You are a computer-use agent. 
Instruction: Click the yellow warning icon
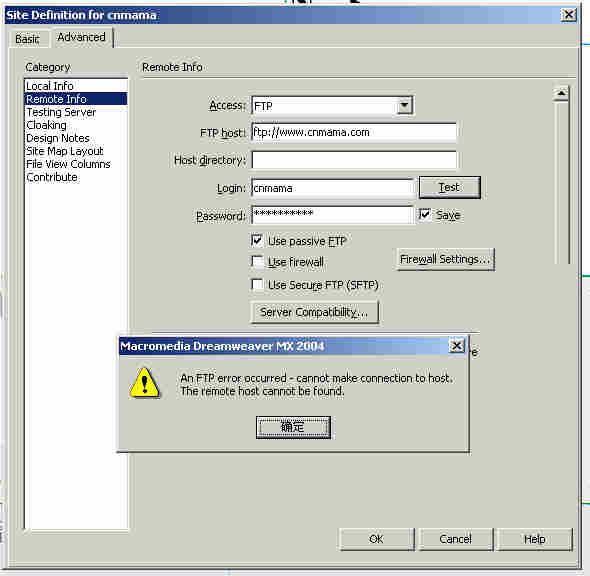tap(145, 383)
